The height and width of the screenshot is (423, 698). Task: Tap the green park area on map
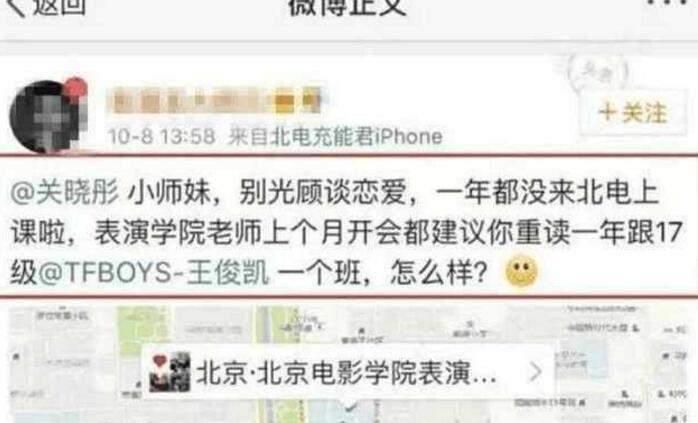(143, 329)
